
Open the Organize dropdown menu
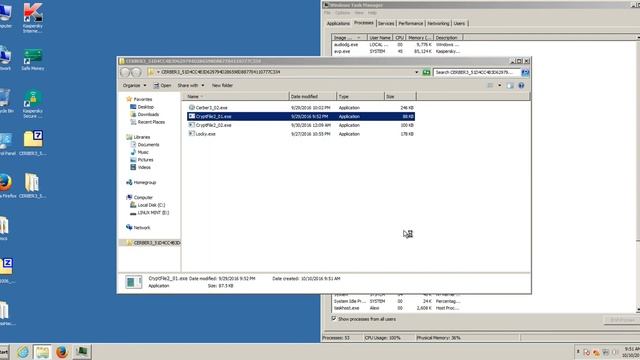click(x=134, y=85)
